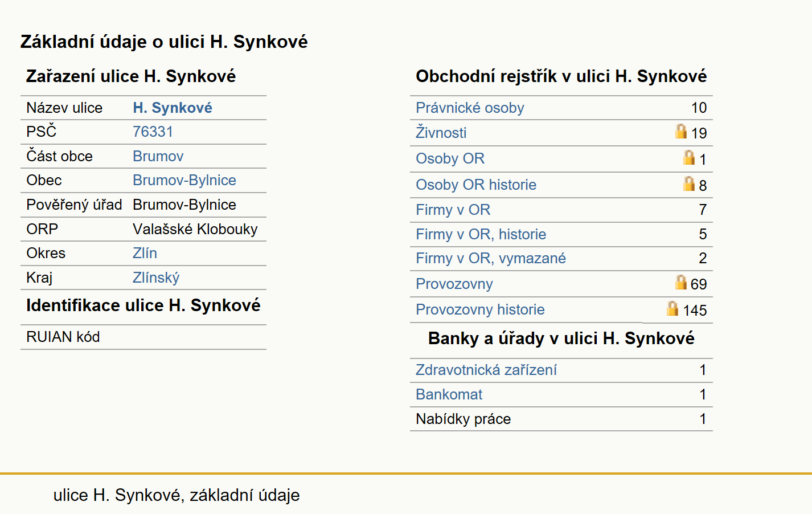The height and width of the screenshot is (514, 812).
Task: Open the H. Synkové street name link
Action: [173, 108]
